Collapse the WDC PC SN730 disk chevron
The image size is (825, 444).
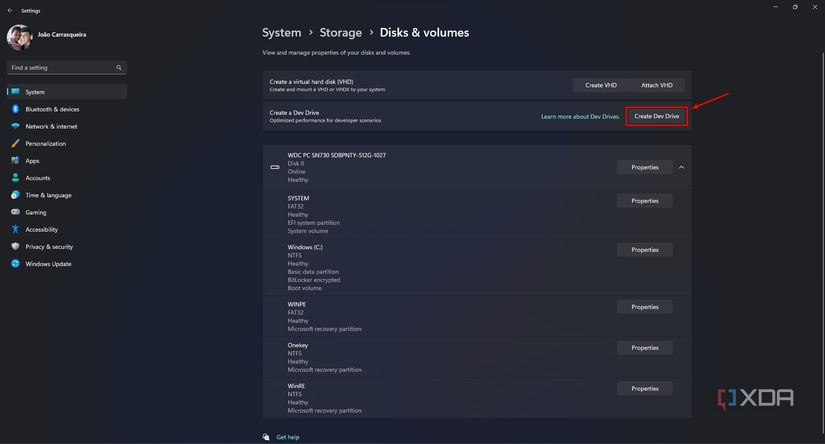pos(681,167)
